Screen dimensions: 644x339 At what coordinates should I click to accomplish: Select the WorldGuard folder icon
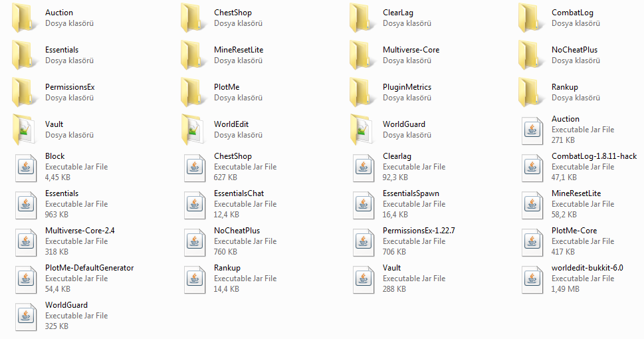(x=361, y=130)
